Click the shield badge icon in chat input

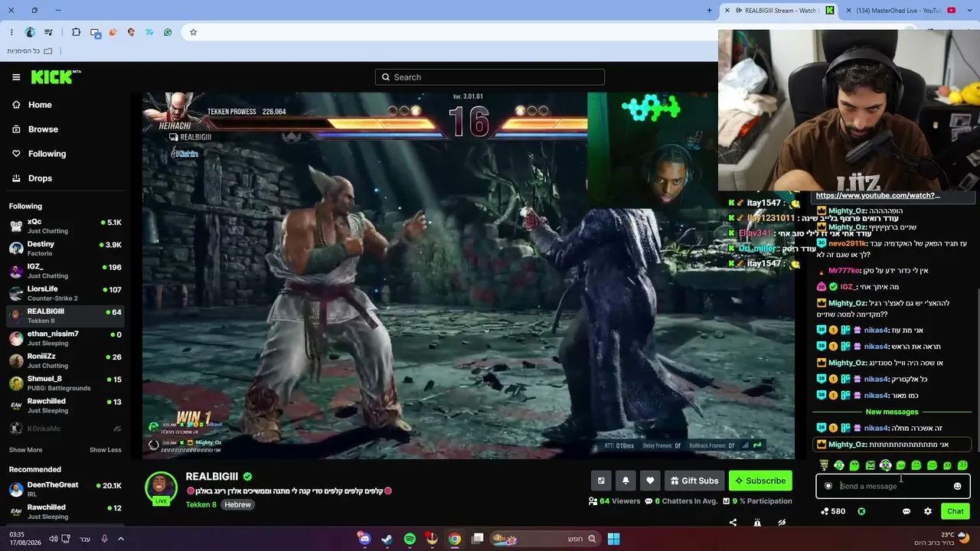coord(828,486)
